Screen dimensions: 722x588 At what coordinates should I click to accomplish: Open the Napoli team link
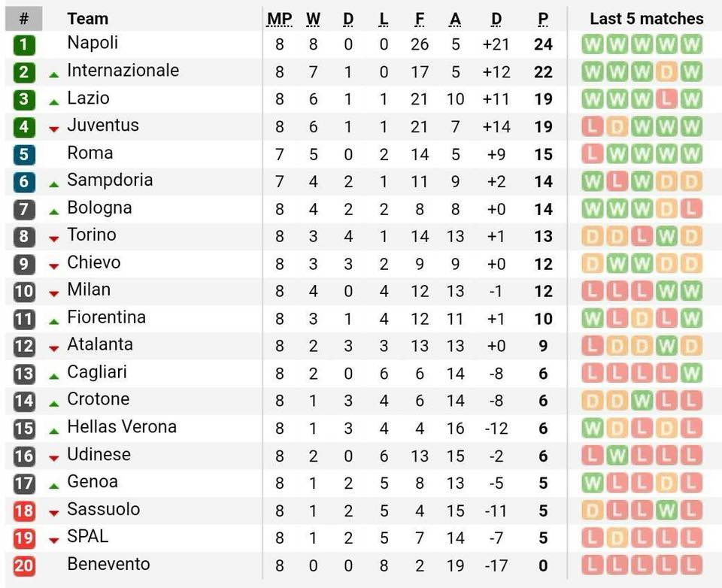click(x=93, y=42)
